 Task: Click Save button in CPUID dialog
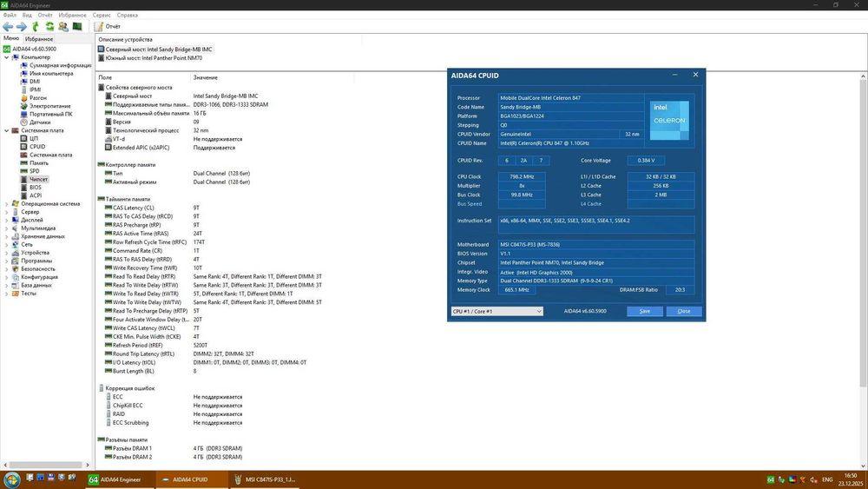click(x=645, y=311)
